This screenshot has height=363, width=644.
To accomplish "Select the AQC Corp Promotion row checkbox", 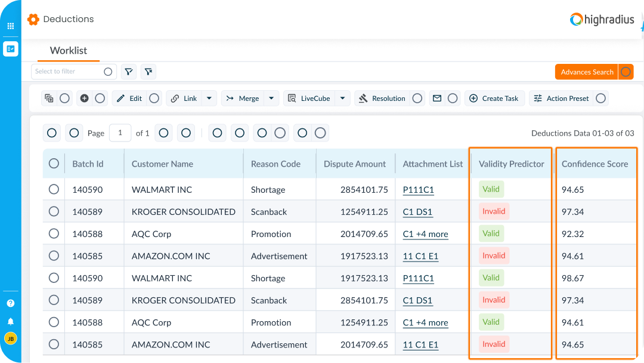I will (54, 233).
